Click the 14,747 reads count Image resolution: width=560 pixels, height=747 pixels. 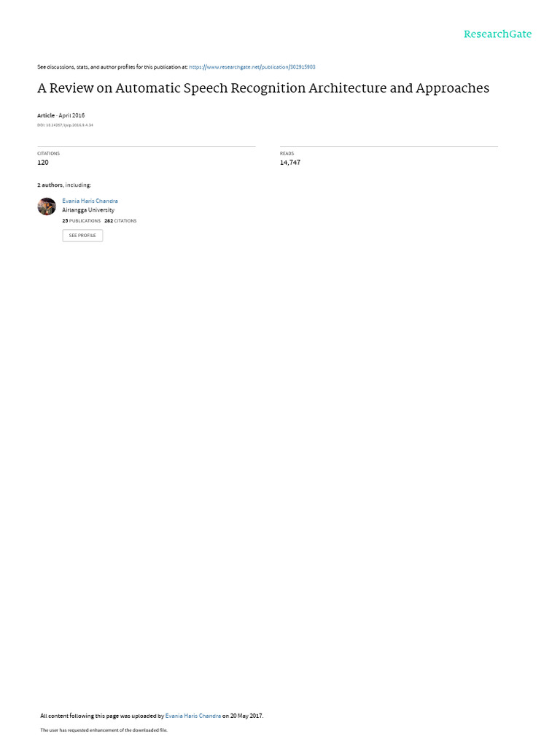click(x=290, y=163)
